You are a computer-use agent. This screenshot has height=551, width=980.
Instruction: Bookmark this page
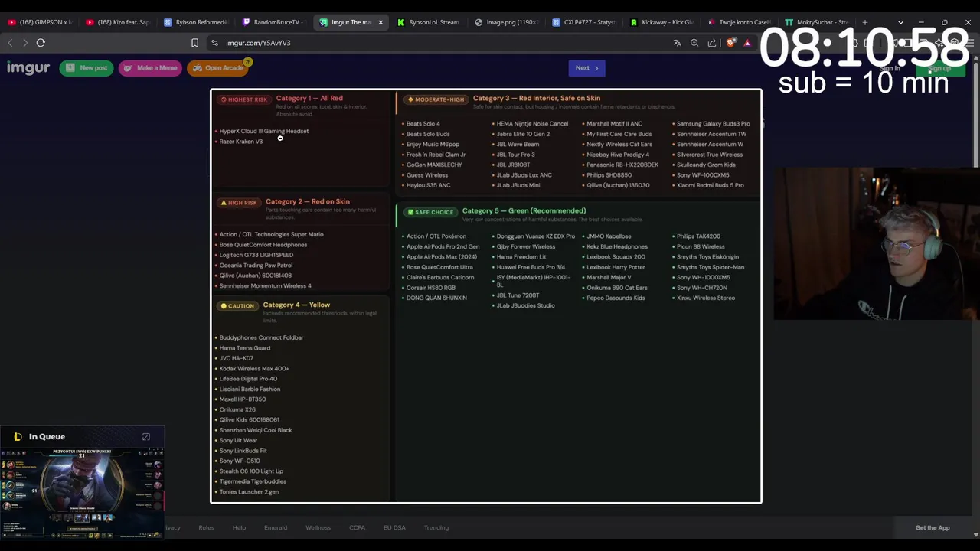point(194,43)
